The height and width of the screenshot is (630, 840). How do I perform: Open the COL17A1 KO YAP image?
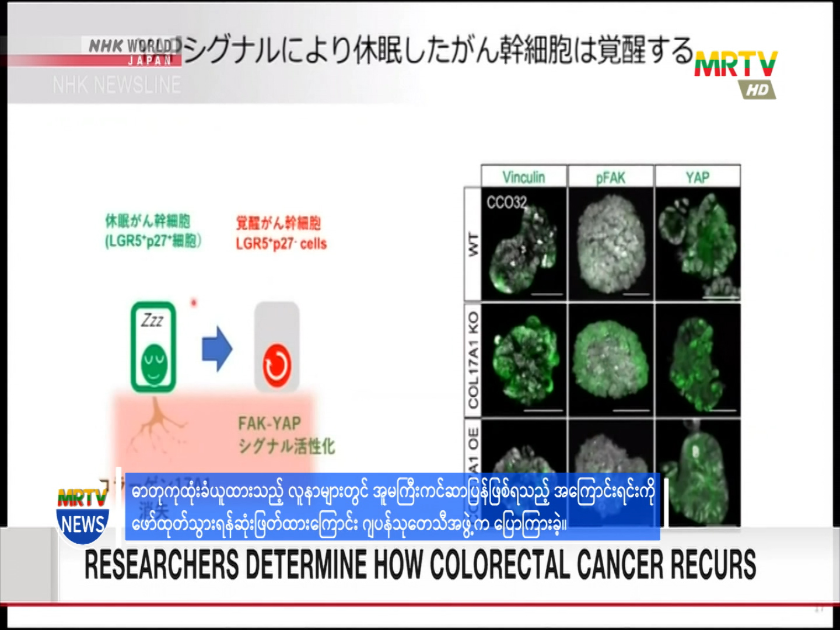click(698, 360)
